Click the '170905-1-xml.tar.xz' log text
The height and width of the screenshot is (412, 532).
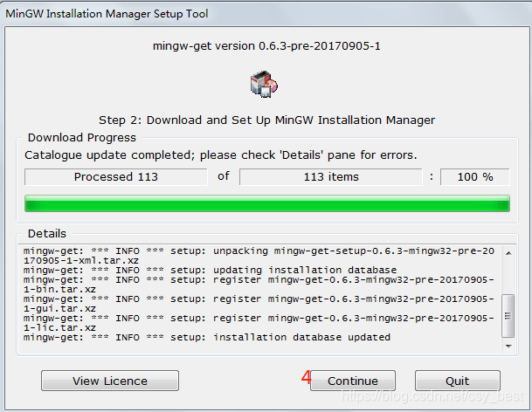(x=80, y=261)
